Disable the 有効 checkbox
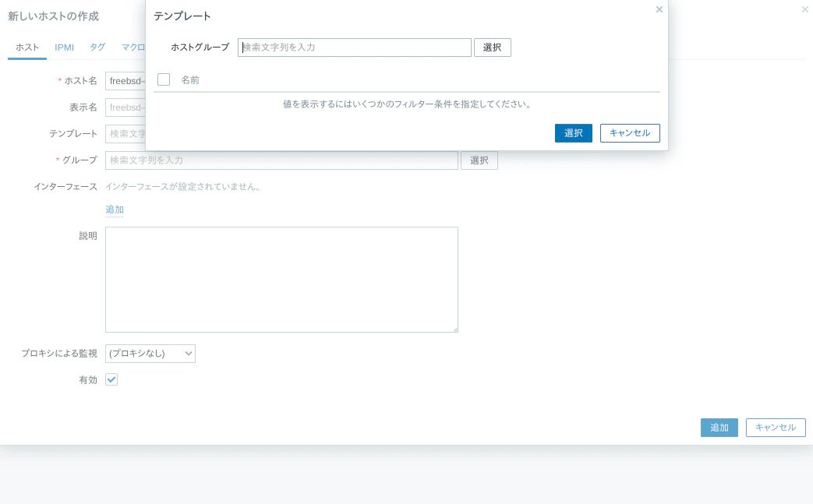Screen dimensions: 813x504 [x=111, y=379]
